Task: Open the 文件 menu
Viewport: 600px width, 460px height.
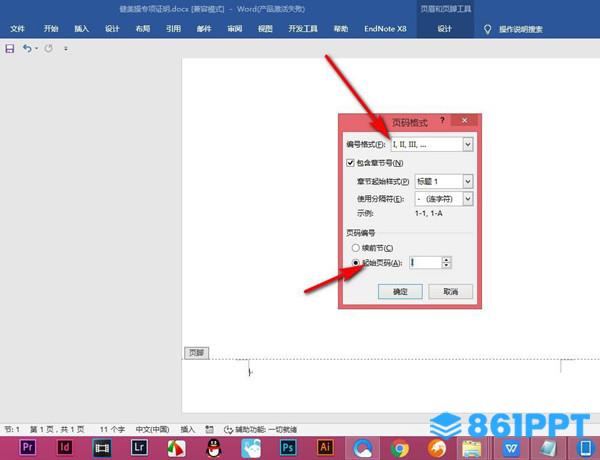Action: point(17,29)
